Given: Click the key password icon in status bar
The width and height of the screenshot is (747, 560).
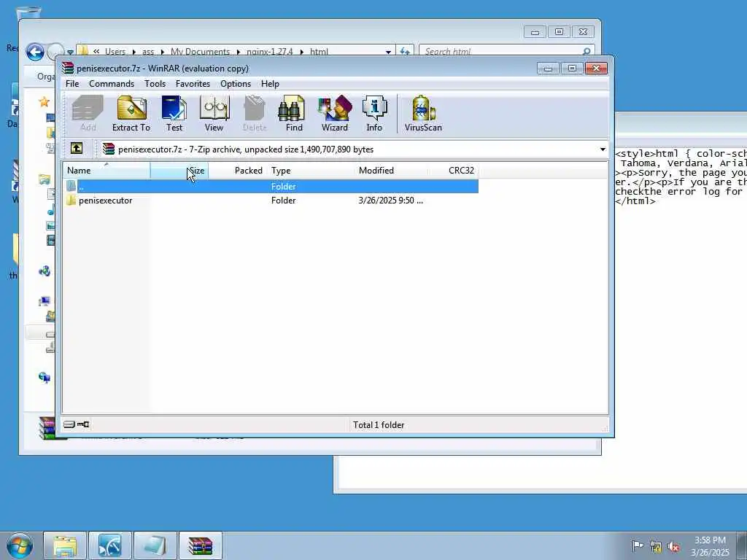Looking at the screenshot, I should pos(83,424).
